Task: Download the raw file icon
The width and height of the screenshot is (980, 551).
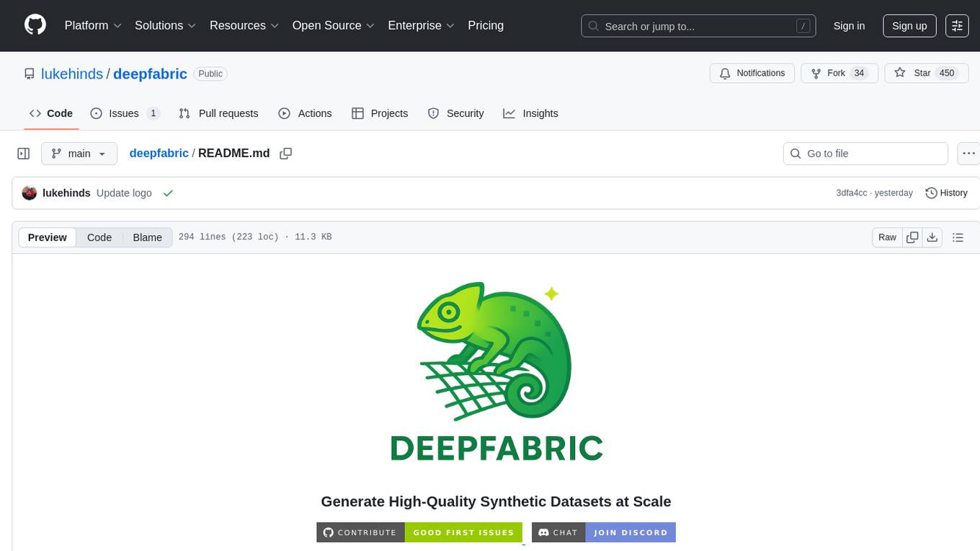Action: pos(932,237)
